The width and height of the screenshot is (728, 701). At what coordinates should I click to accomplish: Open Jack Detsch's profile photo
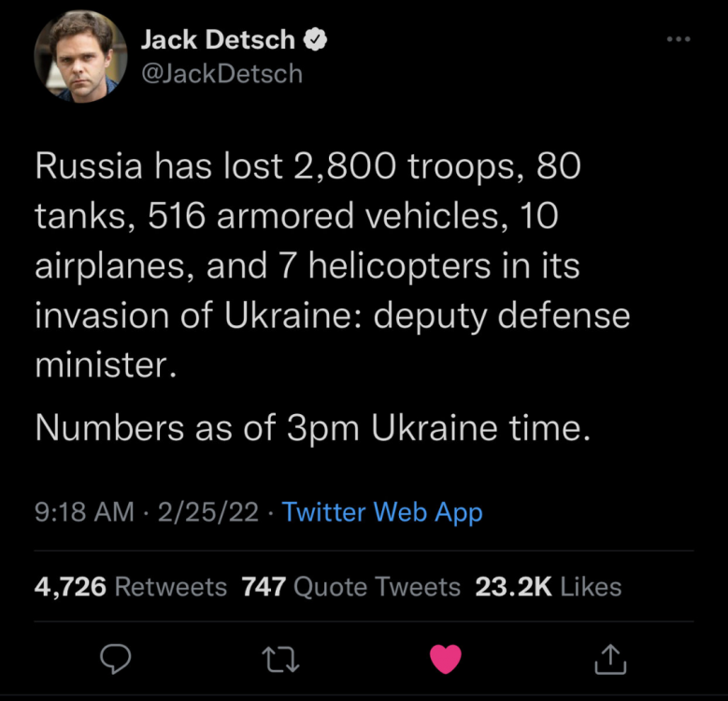(x=80, y=56)
